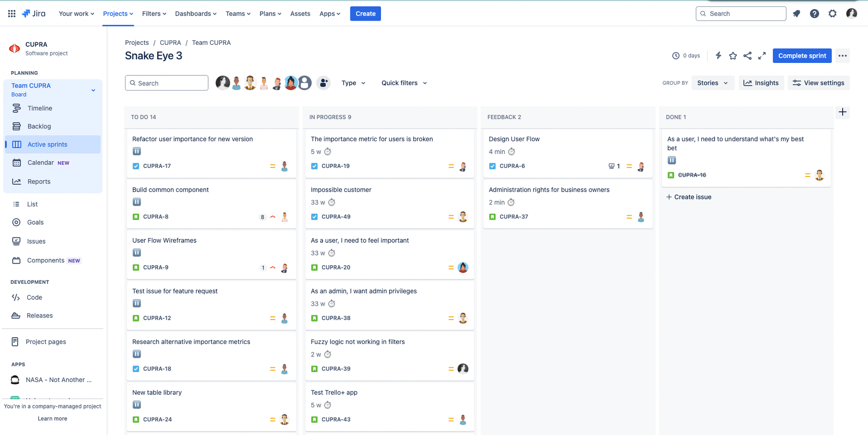Collapse the Team CUPRA board expander
Screen dimensions: 868x435
click(x=93, y=90)
